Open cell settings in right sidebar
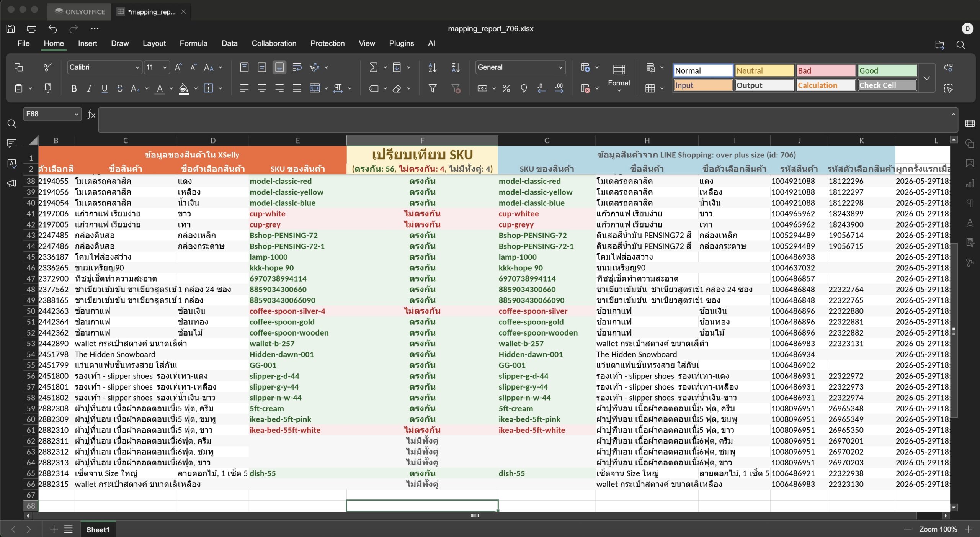The height and width of the screenshot is (537, 980). pyautogui.click(x=970, y=124)
